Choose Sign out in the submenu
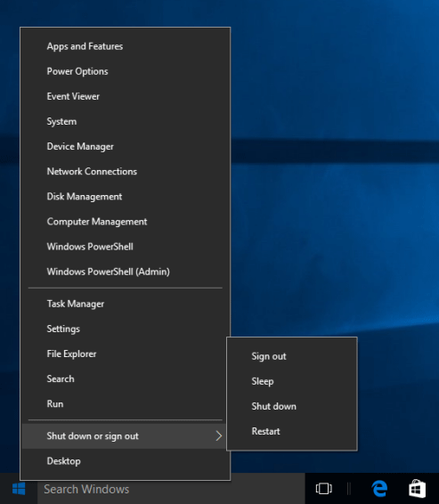Screen dimensions: 439x504 point(292,356)
